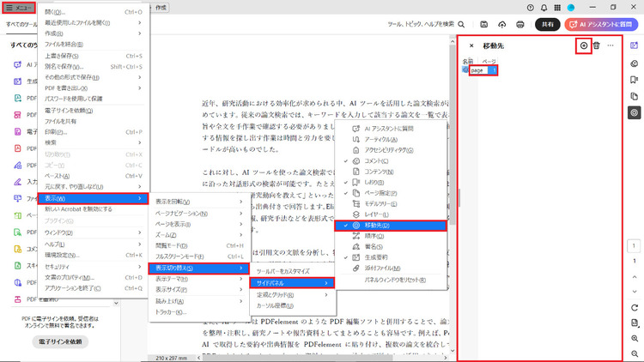Expand the 読み上げ(A) submenu

(199, 301)
